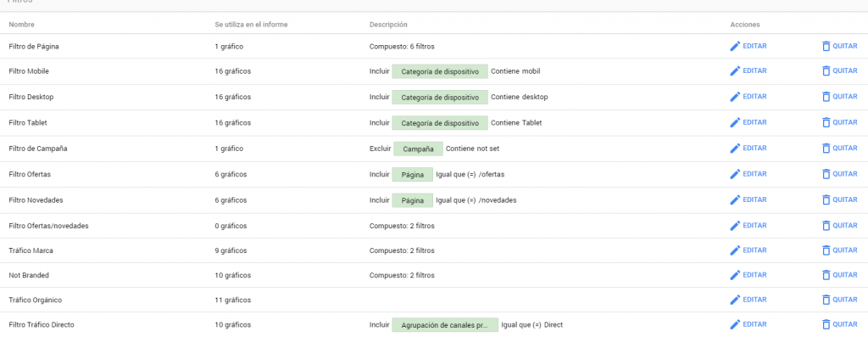Click Agrupación de canales chip
This screenshot has height=337, width=868.
[x=445, y=325]
